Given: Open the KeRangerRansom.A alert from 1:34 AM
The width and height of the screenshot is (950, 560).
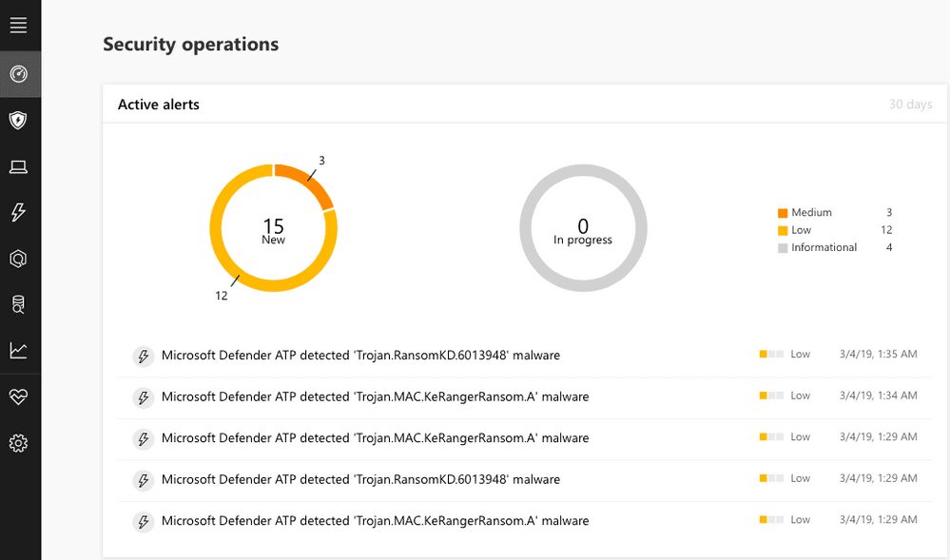Looking at the screenshot, I should (x=375, y=396).
